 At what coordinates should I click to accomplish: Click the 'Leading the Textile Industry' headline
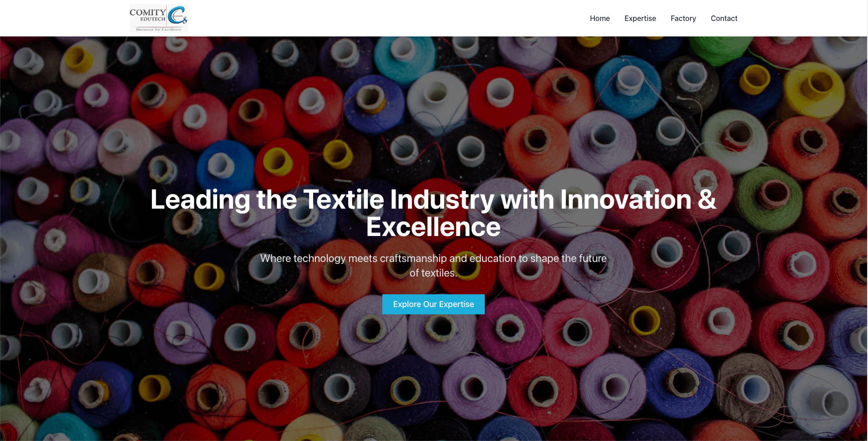point(433,213)
